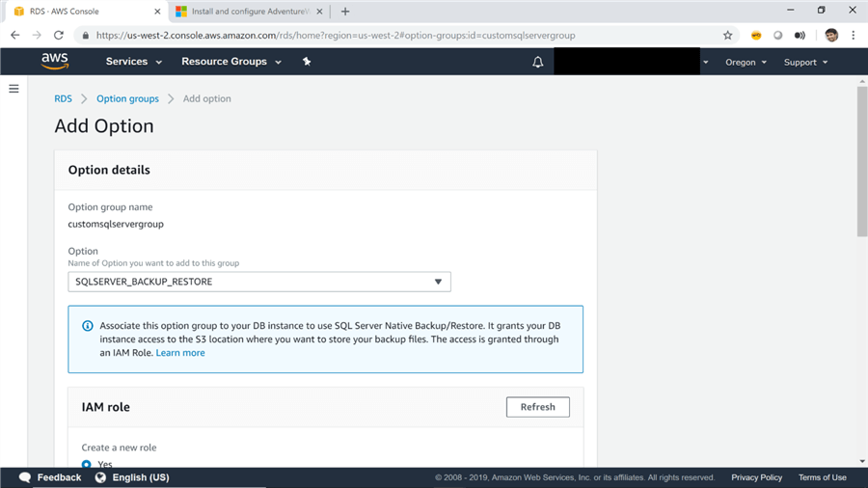Open the Oregon region selector
Image resolution: width=868 pixels, height=488 pixels.
pos(746,62)
